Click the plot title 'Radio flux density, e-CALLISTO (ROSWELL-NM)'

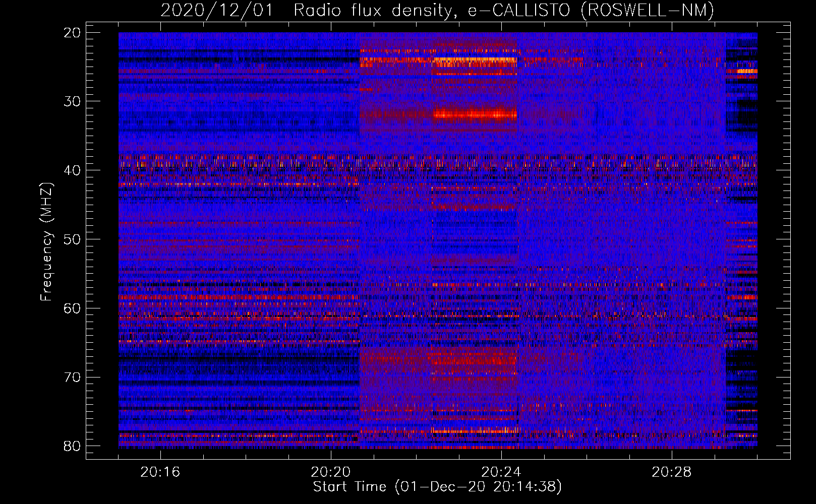pos(504,11)
